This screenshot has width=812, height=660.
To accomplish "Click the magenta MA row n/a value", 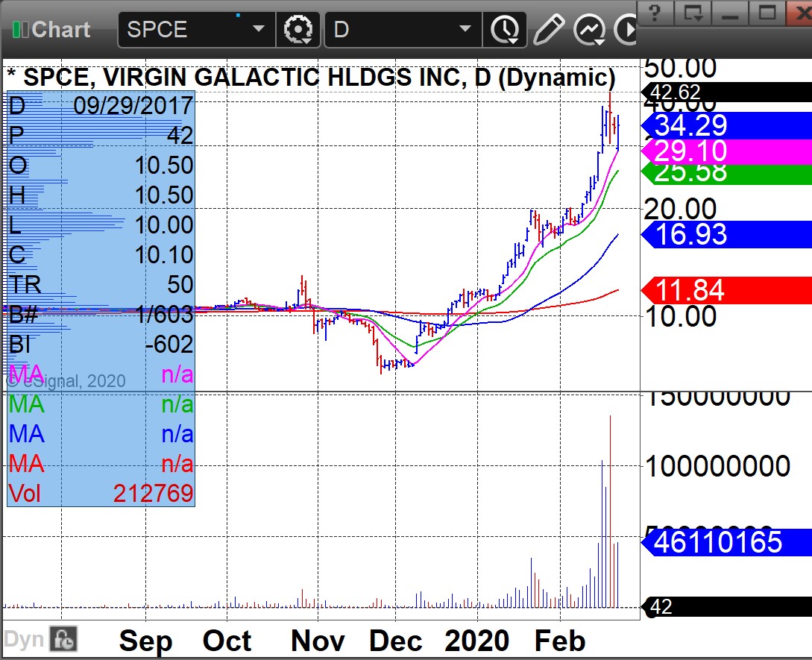I will [x=177, y=374].
